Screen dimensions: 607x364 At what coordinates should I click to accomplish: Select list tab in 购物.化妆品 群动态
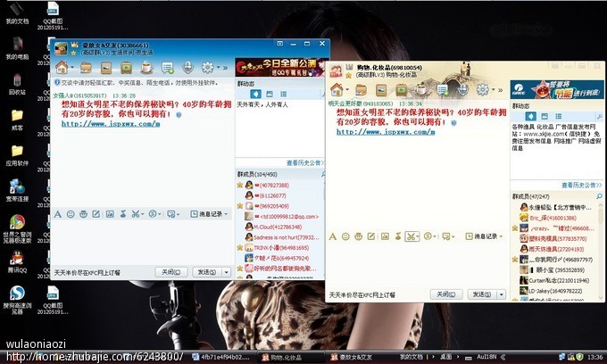[558, 116]
